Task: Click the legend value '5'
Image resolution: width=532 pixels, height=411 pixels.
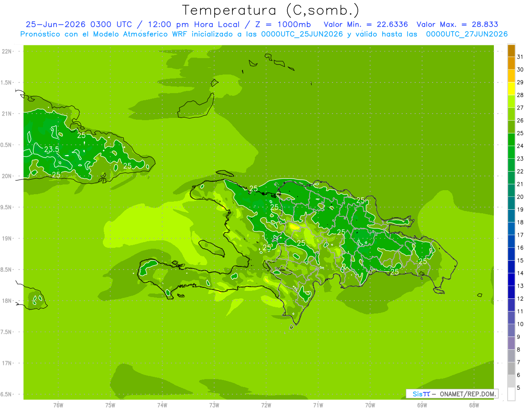Action: tap(518, 388)
